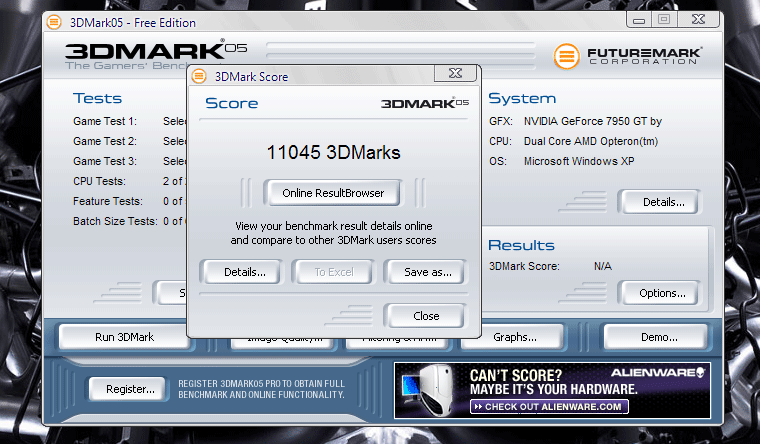The height and width of the screenshot is (444, 760).
Task: Click the Can't Score? ad headline
Action: point(516,375)
